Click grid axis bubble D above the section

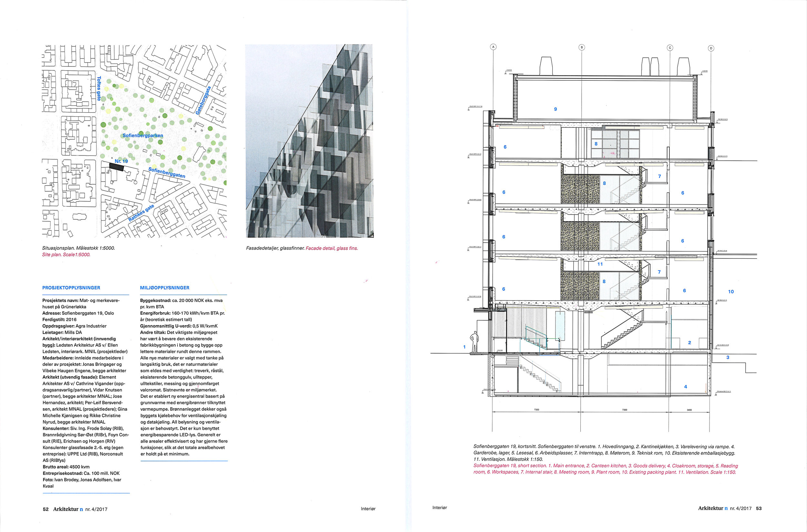711,48
